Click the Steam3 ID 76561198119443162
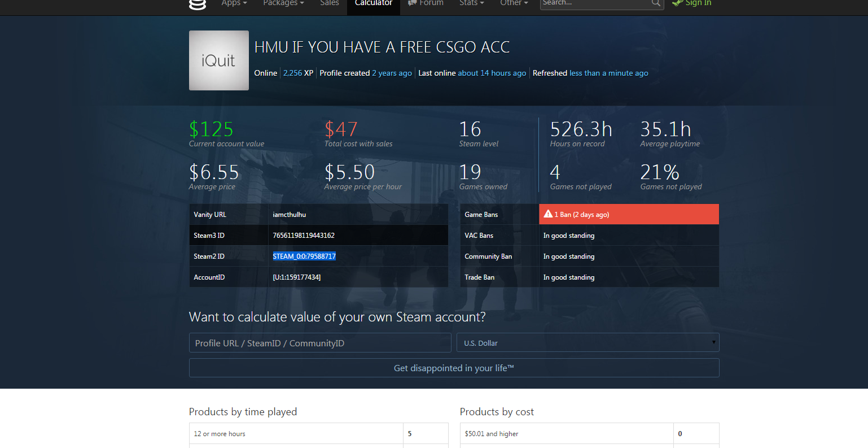Image resolution: width=868 pixels, height=448 pixels. pos(304,236)
